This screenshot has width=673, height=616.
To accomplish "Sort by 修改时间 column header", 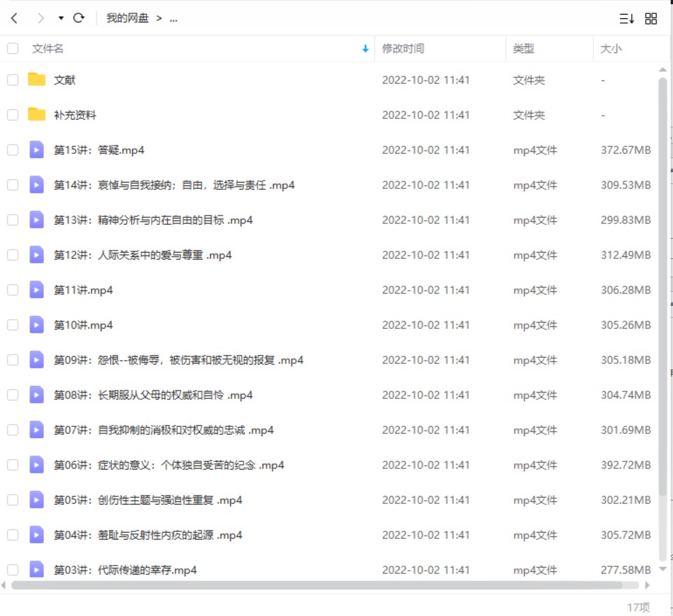I will click(403, 48).
